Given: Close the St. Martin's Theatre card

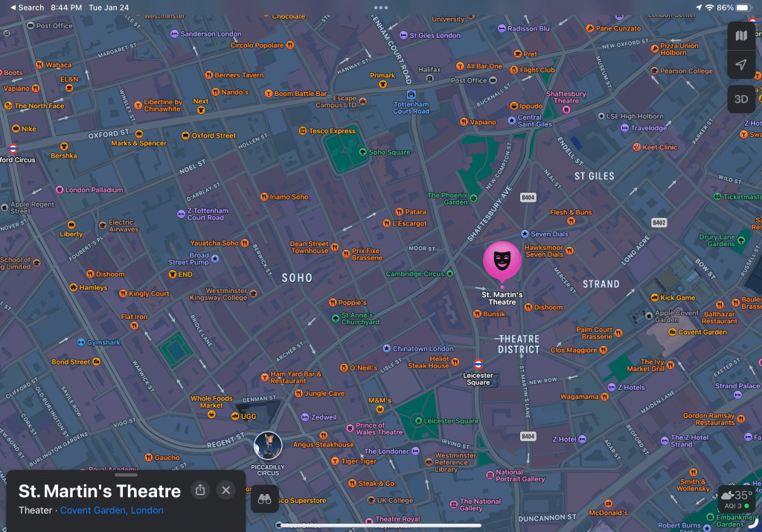Looking at the screenshot, I should tap(226, 490).
